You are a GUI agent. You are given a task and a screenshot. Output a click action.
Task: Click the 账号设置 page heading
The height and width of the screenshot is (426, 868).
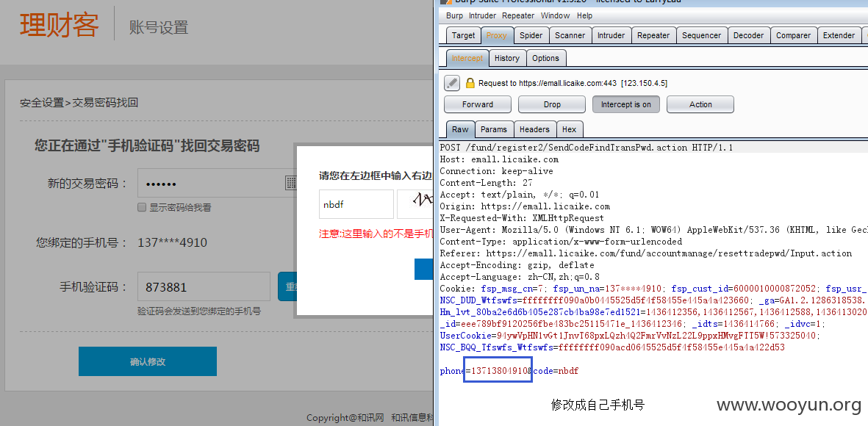159,26
